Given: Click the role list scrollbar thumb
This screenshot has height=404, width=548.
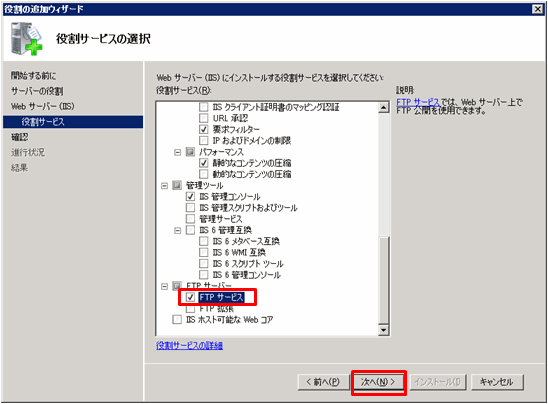Looking at the screenshot, I should click(384, 280).
